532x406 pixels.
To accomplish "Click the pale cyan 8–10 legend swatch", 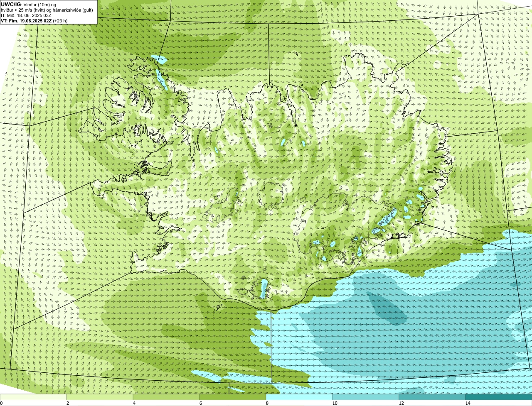I will (299, 397).
